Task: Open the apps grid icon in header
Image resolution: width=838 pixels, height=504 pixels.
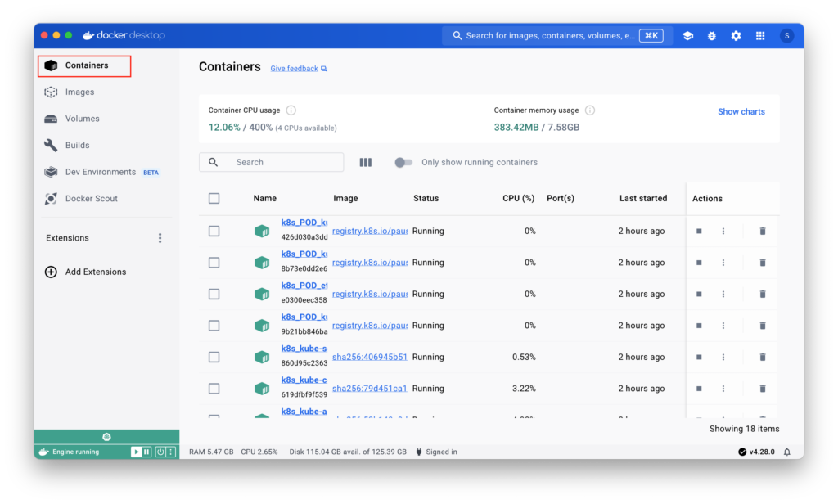Action: pos(760,36)
